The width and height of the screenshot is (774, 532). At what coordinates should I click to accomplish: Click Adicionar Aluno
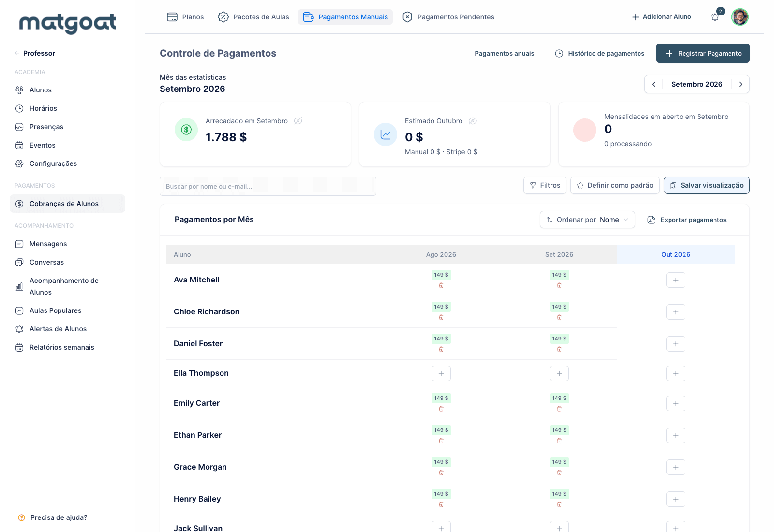(x=661, y=17)
